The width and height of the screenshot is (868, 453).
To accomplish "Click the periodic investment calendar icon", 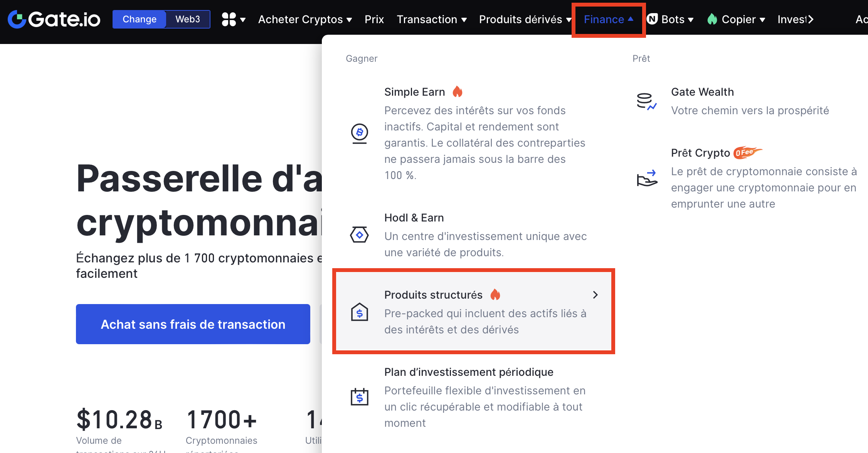I will [x=359, y=397].
